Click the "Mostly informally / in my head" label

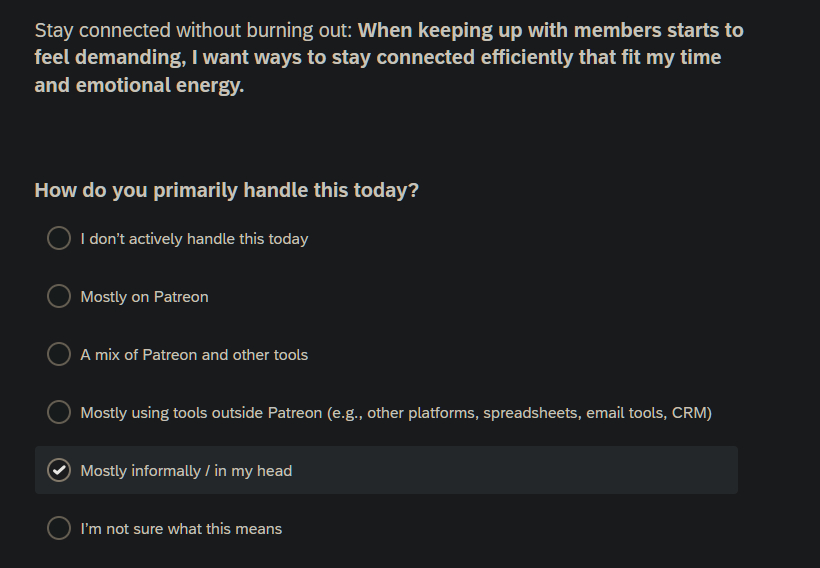click(186, 471)
